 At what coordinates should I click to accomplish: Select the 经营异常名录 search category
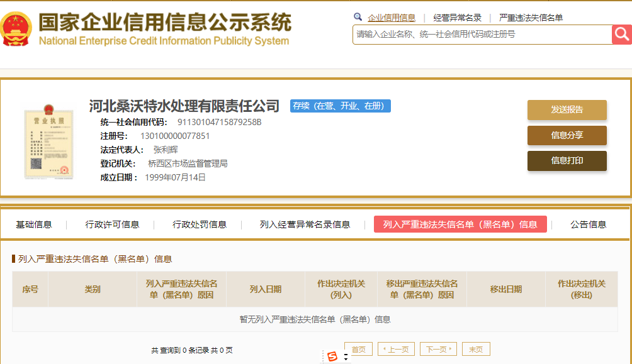[x=458, y=18]
